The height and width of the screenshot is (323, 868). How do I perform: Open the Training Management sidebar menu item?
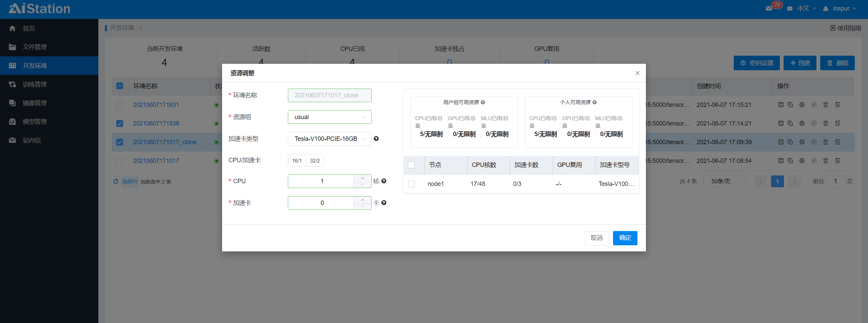(35, 84)
